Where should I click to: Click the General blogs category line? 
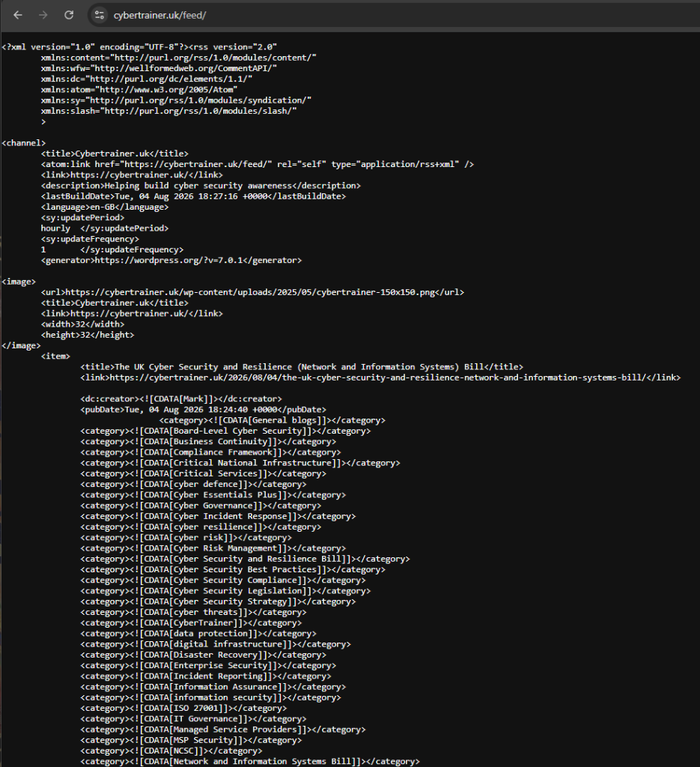[273, 421]
